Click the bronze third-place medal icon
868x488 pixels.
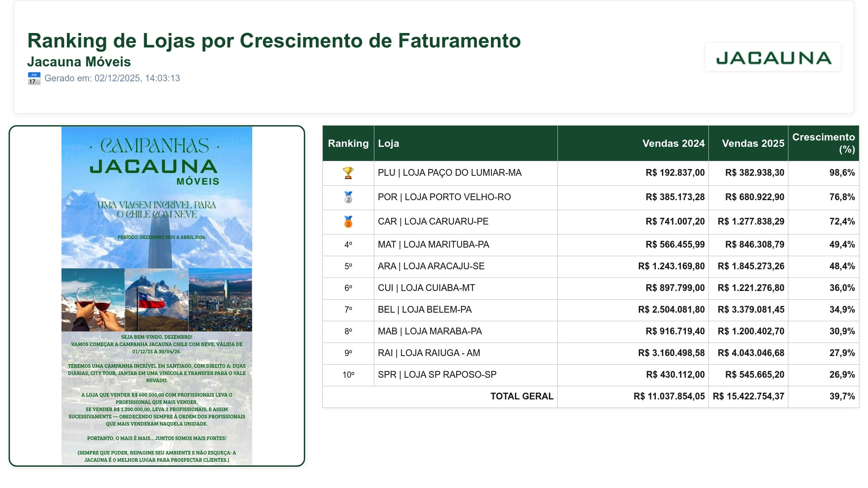pos(348,222)
